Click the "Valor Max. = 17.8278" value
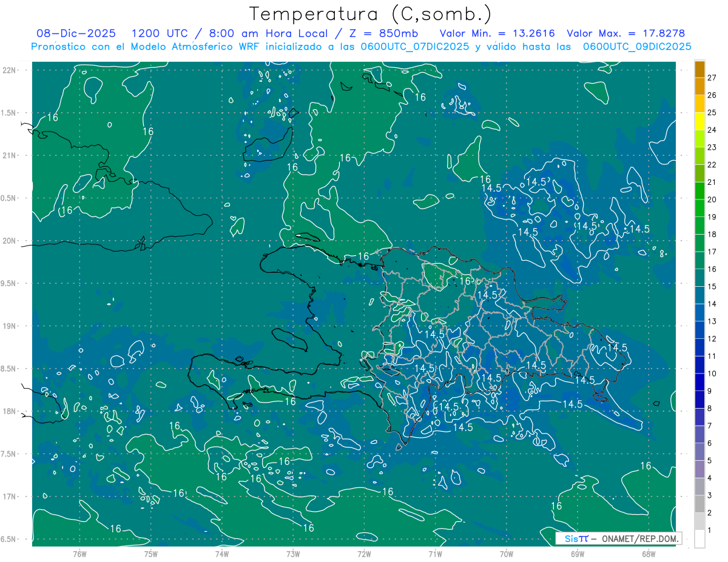 click(625, 33)
